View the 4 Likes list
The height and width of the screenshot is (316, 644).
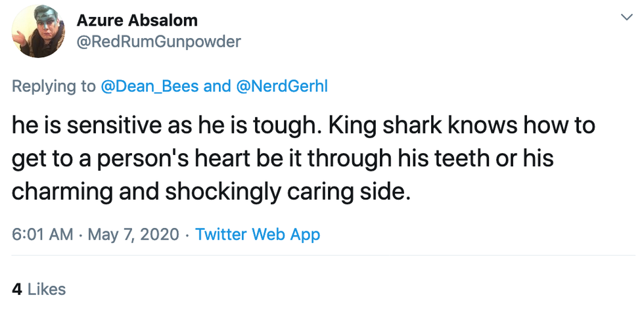point(39,288)
